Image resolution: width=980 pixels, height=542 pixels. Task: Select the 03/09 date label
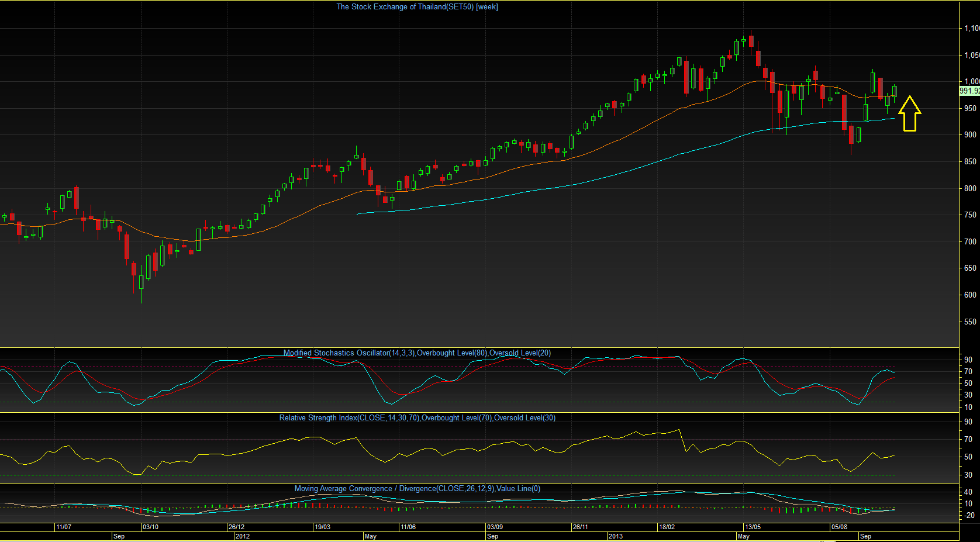[495, 527]
